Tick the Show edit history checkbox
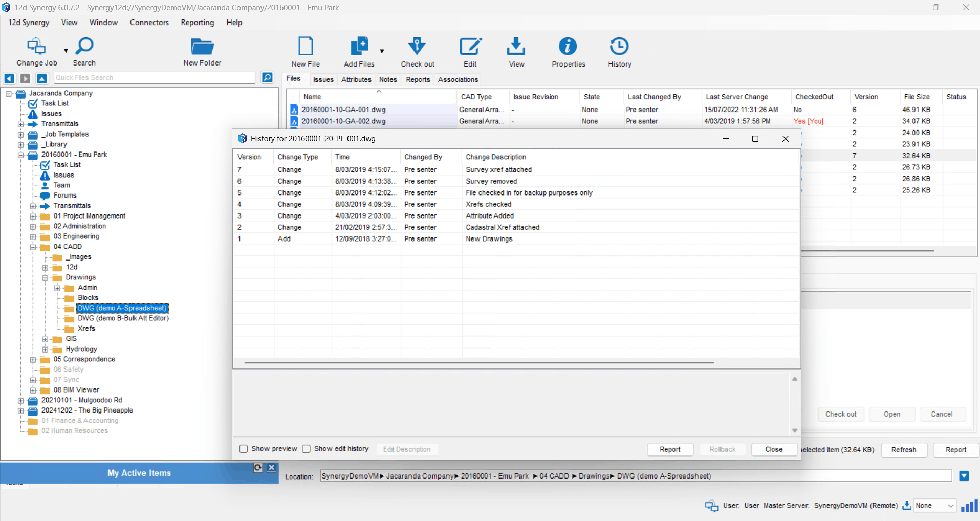980x521 pixels. pyautogui.click(x=306, y=449)
